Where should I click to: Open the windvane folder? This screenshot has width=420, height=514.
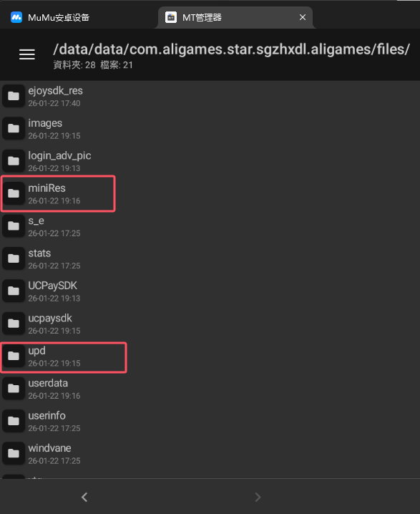(x=210, y=454)
